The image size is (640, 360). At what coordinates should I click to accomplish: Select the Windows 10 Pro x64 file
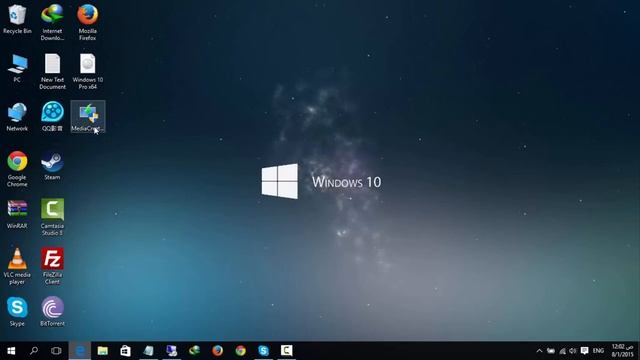87,71
